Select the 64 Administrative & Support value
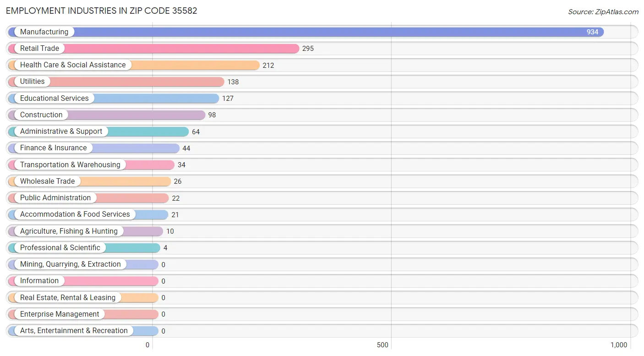 196,132
